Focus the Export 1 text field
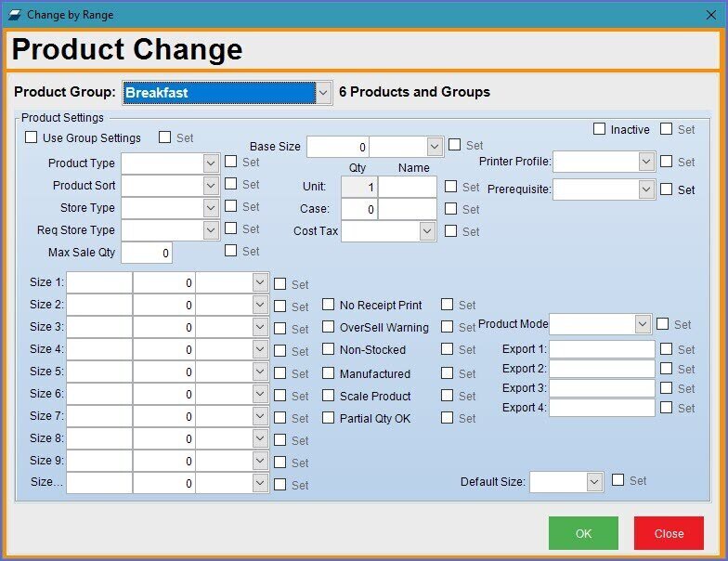 602,349
